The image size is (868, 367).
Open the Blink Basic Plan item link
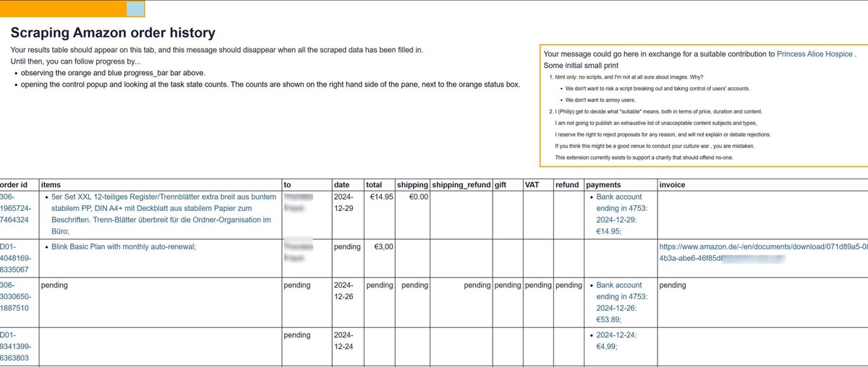pyautogui.click(x=124, y=246)
